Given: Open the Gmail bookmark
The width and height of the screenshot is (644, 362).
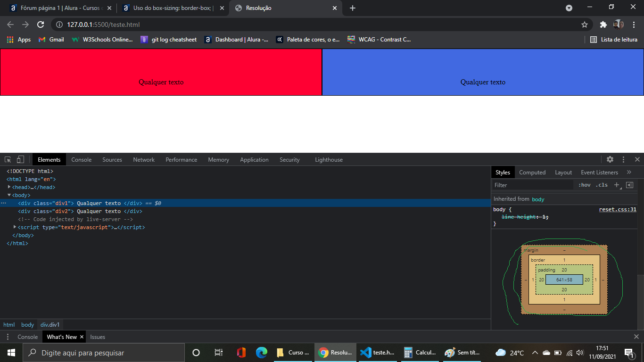Looking at the screenshot, I should pyautogui.click(x=51, y=40).
